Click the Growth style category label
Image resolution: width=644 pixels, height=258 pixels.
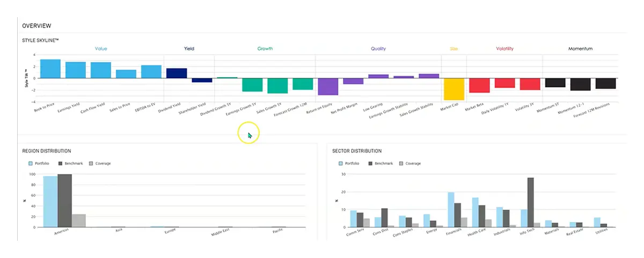(x=265, y=49)
